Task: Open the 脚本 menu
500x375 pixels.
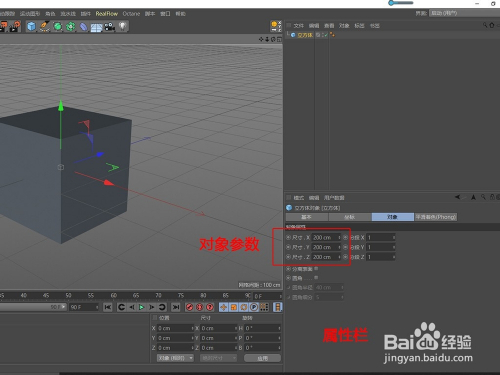Action: (150, 14)
